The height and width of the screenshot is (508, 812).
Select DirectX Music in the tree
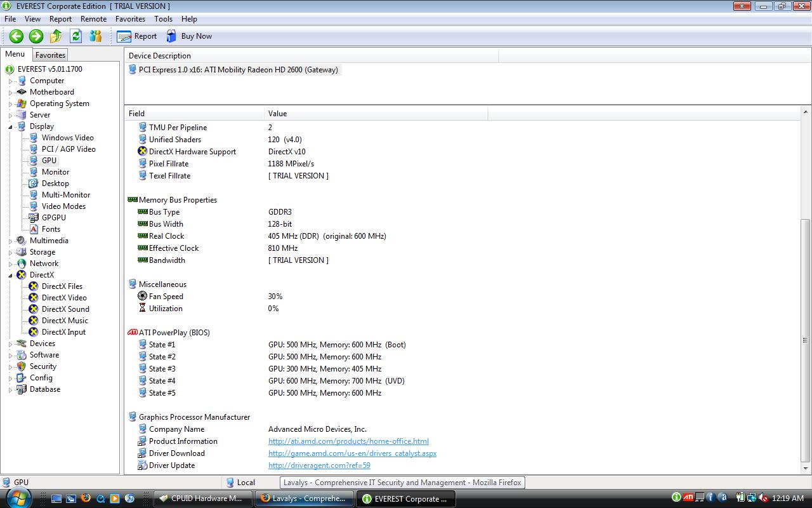(x=65, y=321)
